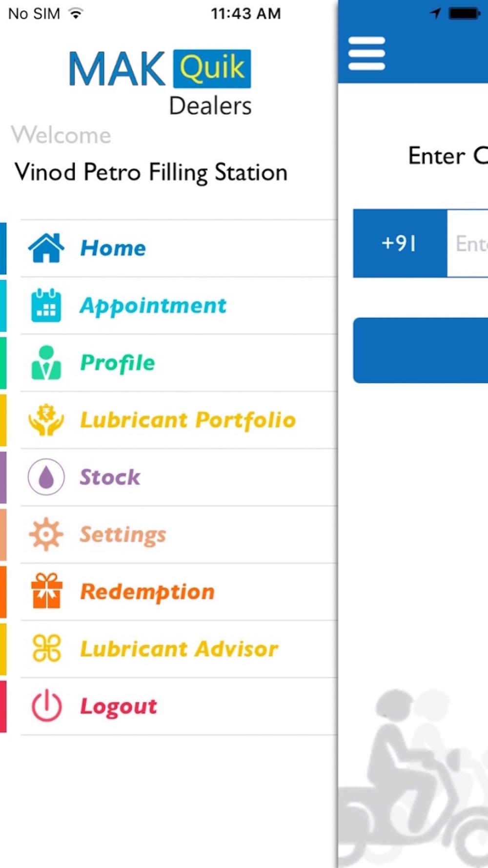The width and height of the screenshot is (488, 868).
Task: Choose Lubricant Advisor menu entry
Action: (179, 649)
